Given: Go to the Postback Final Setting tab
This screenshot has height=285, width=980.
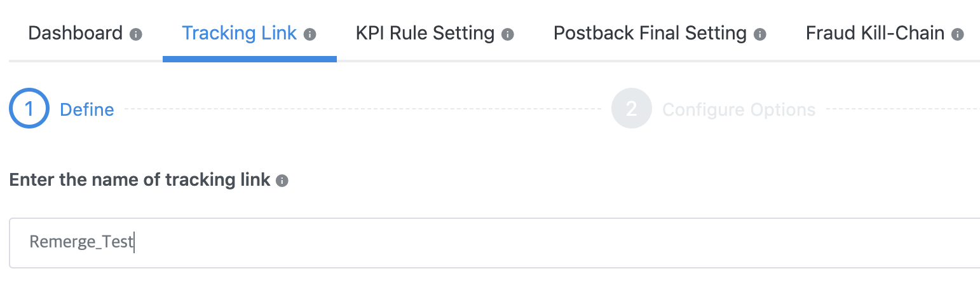Looking at the screenshot, I should pos(650,33).
